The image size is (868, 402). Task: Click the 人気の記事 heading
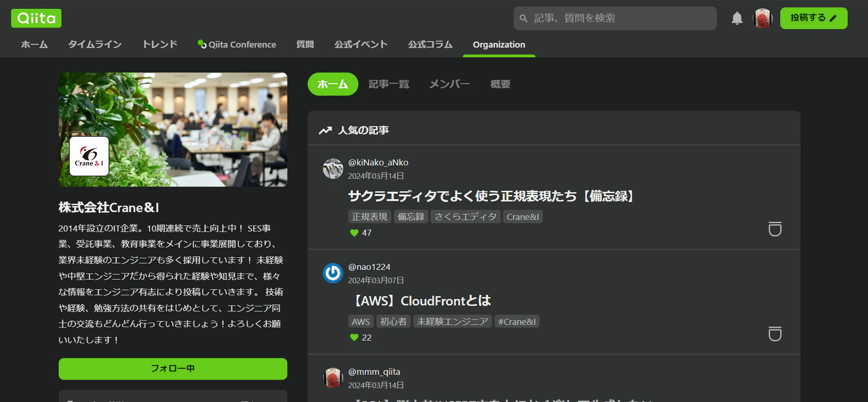click(363, 130)
